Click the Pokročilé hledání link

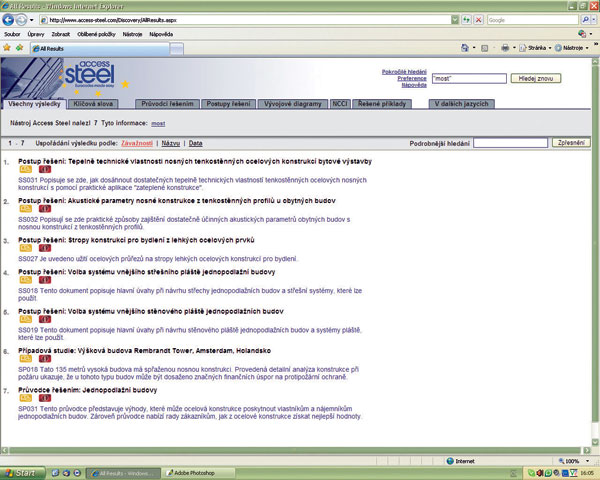tap(406, 72)
